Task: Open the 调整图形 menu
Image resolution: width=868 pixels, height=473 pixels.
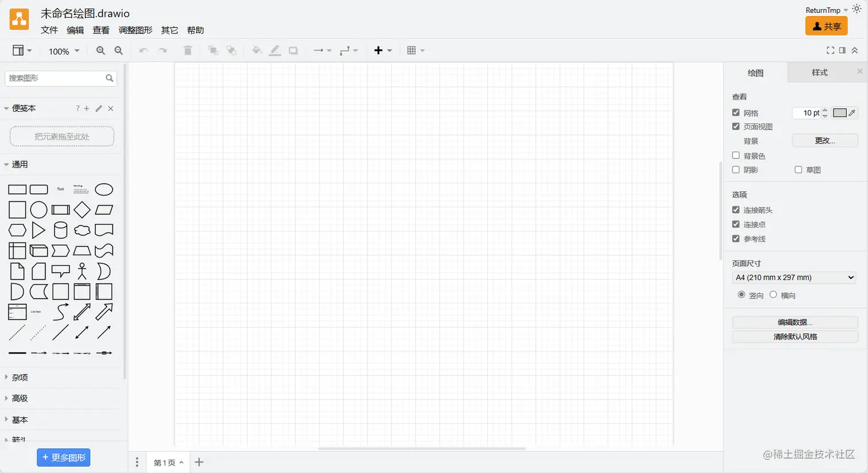Action: [135, 30]
